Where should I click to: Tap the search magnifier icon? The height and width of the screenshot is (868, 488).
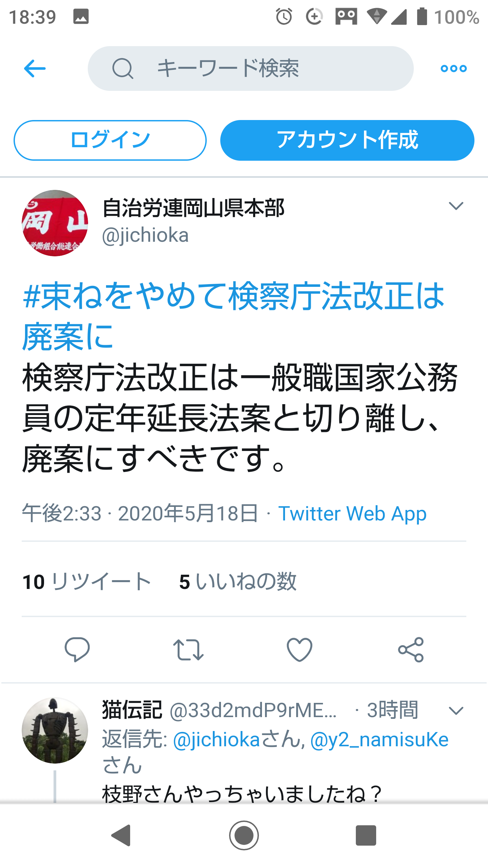tap(123, 68)
